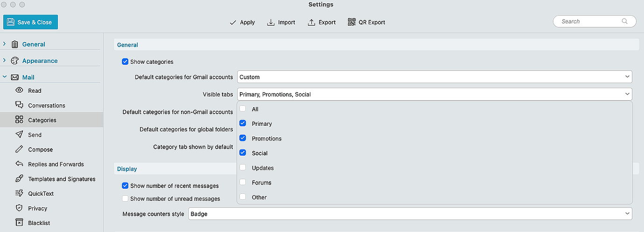The image size is (644, 232).
Task: Open QuickText via lightning lines icon
Action: tap(19, 193)
